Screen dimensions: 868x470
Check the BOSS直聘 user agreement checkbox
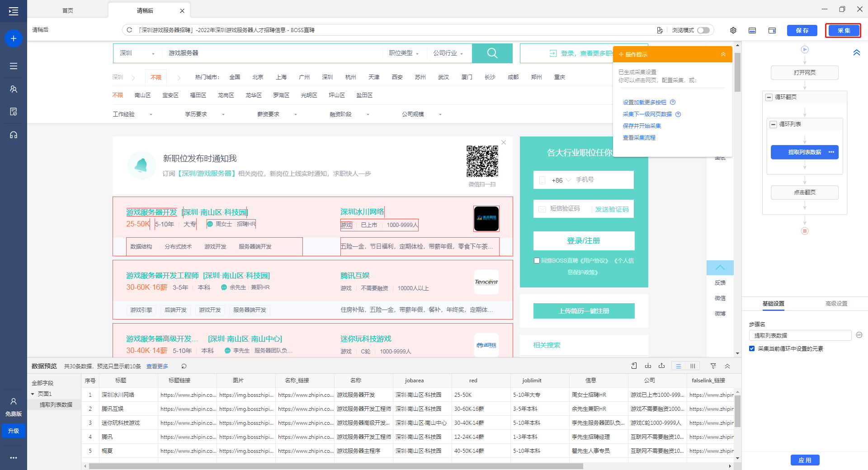tap(537, 261)
